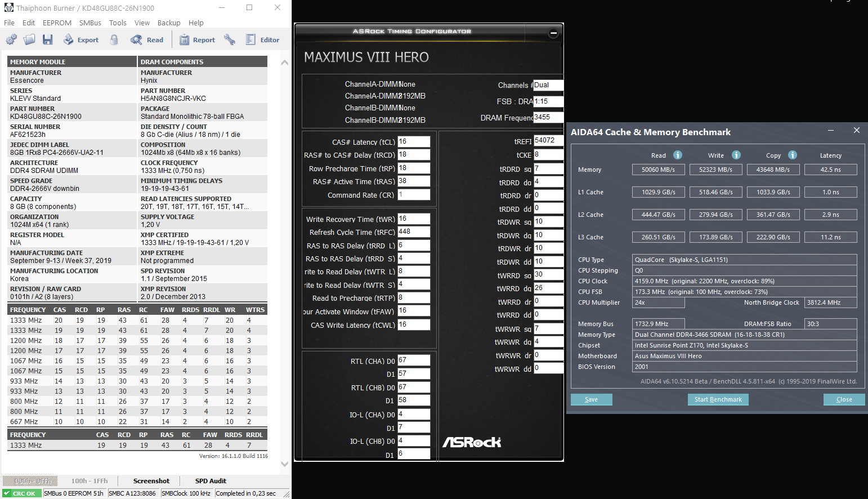Click the CAS# Latency (tCL) value field
The height and width of the screenshot is (499, 868).
pyautogui.click(x=414, y=141)
